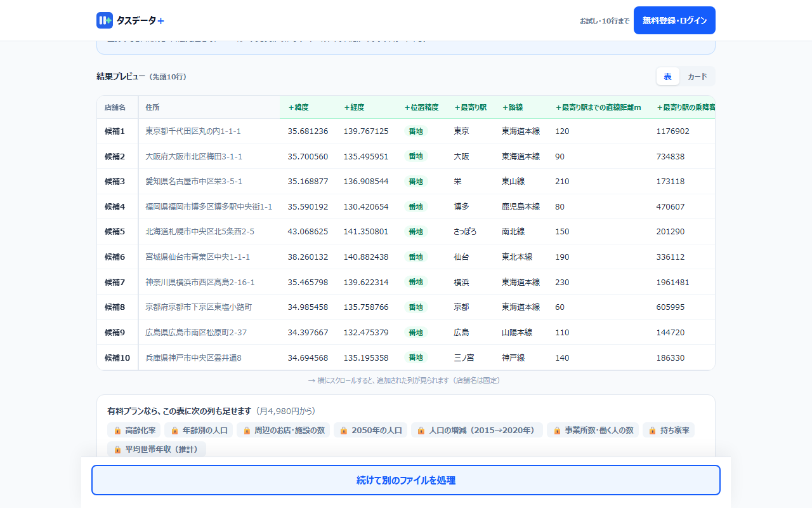The image size is (812, 508).
Task: Click latitude value 35.590192
Action: [x=308, y=206]
